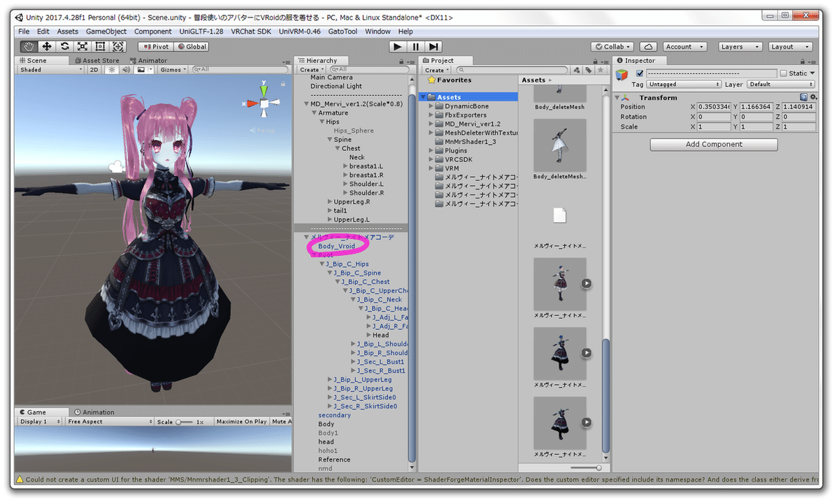This screenshot has width=839, height=504.
Task: Open the Shaded draw mode dropdown
Action: 51,69
